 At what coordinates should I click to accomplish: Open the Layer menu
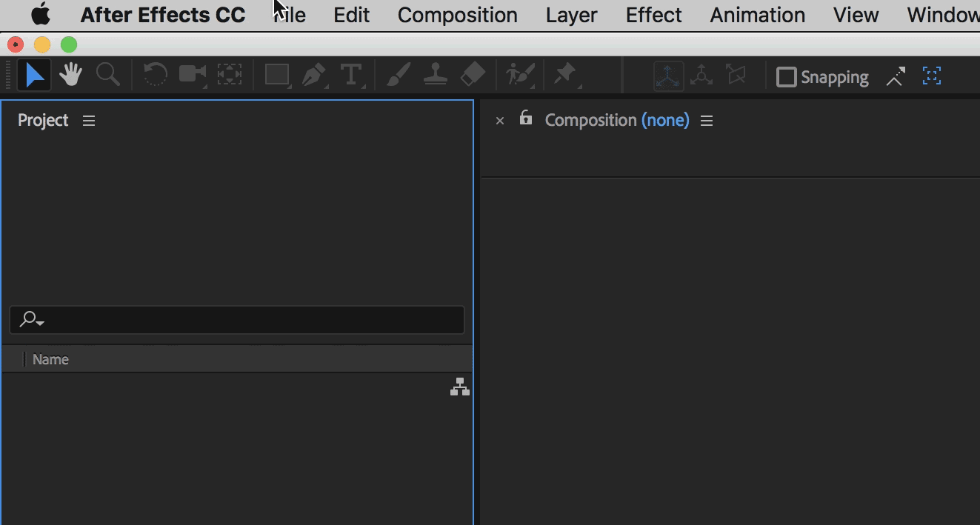(572, 15)
